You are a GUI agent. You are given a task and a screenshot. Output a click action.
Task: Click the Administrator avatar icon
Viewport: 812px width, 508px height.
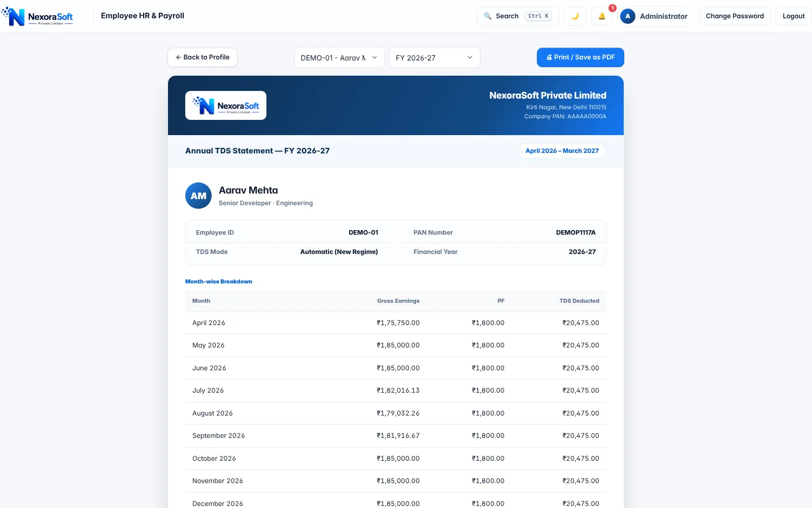[628, 16]
